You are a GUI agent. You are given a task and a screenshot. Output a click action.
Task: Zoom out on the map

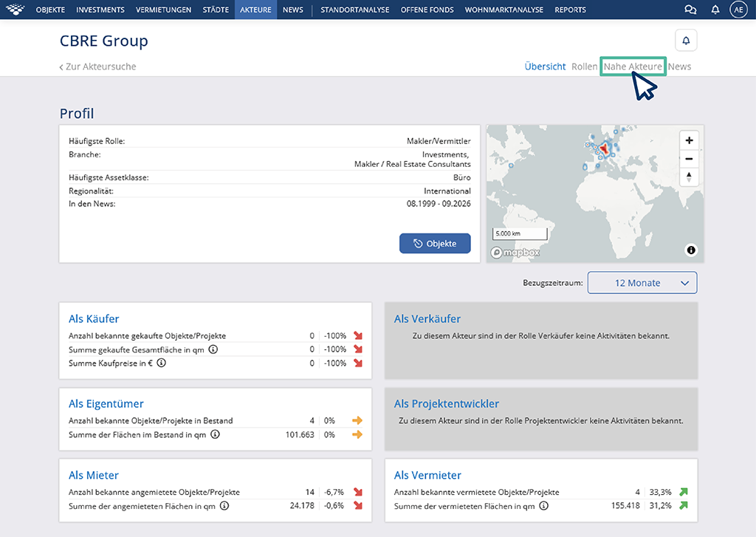point(689,159)
